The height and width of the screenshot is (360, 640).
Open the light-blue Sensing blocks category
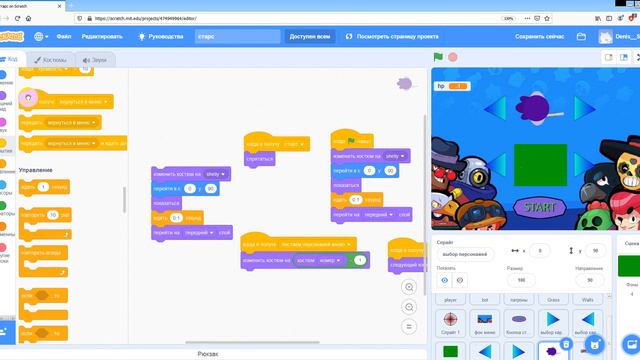(x=3, y=184)
